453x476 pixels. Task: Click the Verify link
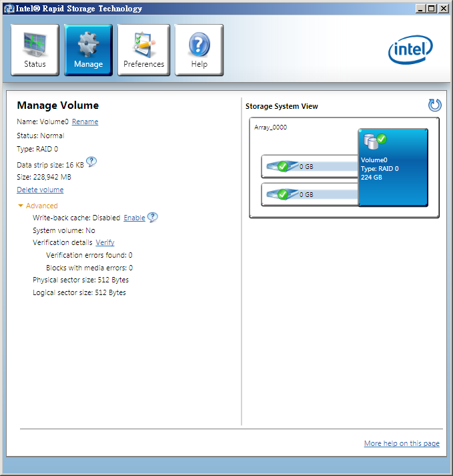tap(105, 242)
